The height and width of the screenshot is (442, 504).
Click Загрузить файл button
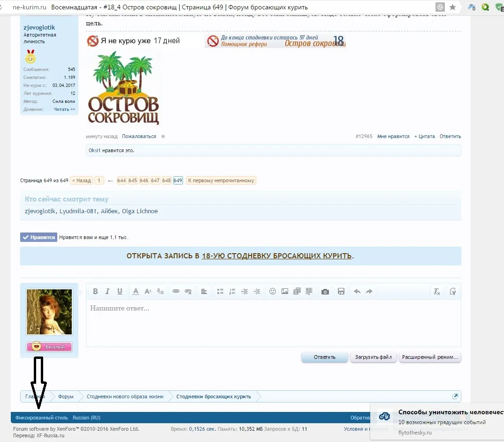[373, 357]
